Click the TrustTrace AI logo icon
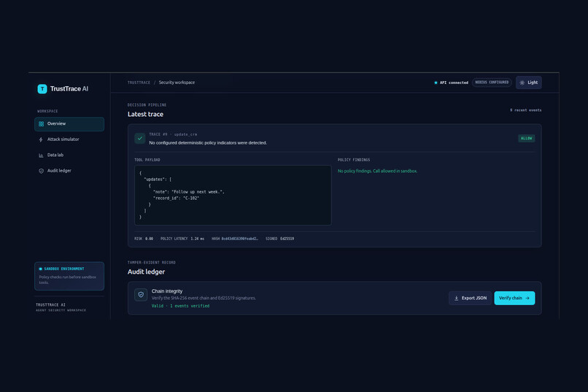This screenshot has height=392, width=588. (x=42, y=89)
